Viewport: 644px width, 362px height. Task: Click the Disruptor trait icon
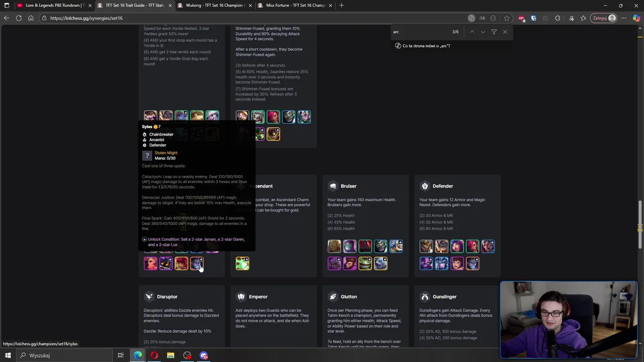click(x=149, y=297)
